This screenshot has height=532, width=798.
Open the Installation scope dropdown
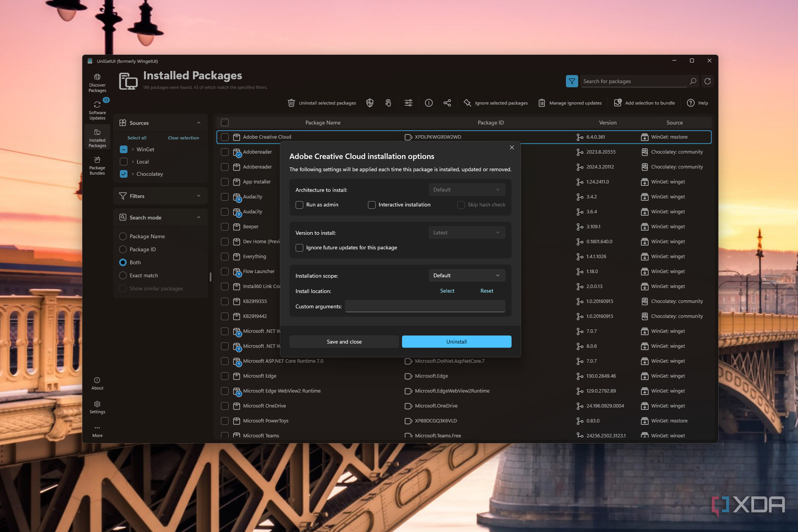coord(467,275)
